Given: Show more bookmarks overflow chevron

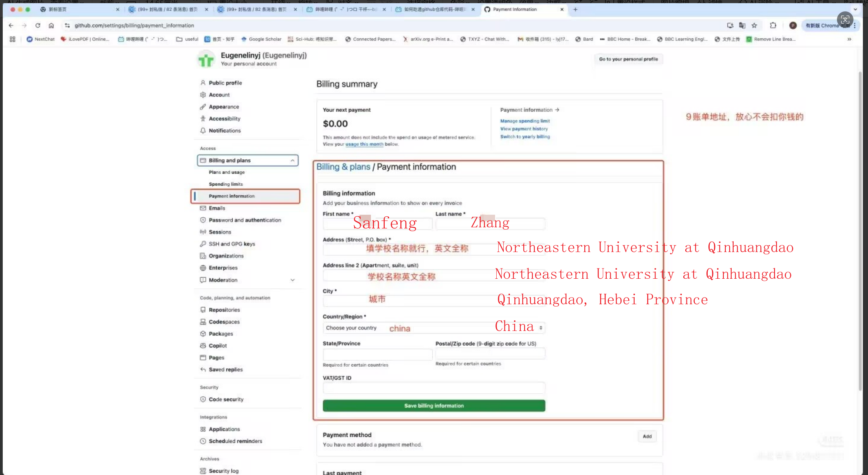Looking at the screenshot, I should click(x=849, y=39).
